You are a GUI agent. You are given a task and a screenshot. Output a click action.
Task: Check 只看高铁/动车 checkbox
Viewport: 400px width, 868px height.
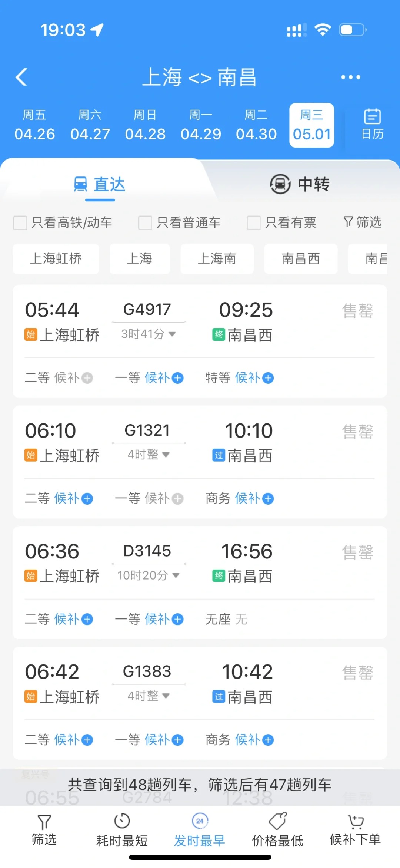pyautogui.click(x=20, y=223)
